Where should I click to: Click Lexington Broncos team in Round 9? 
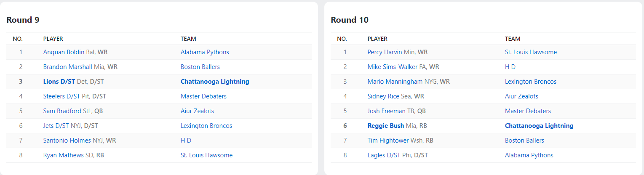pyautogui.click(x=206, y=126)
